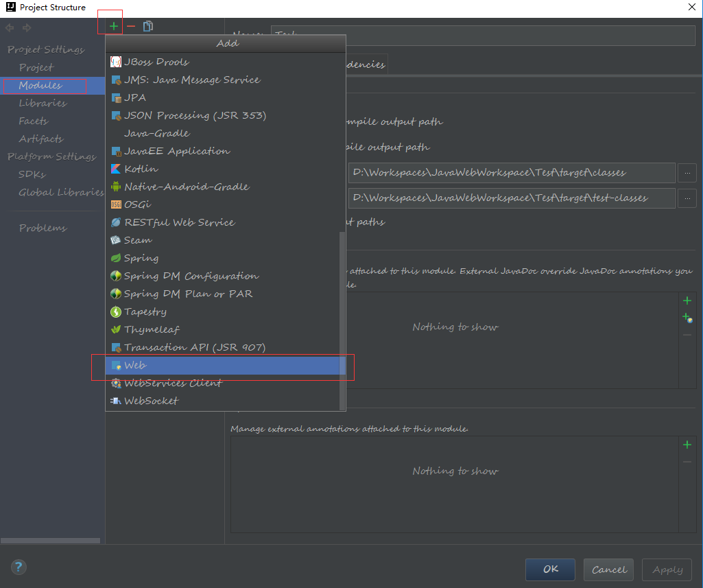Click the Cancel button
The image size is (703, 588).
coord(608,569)
